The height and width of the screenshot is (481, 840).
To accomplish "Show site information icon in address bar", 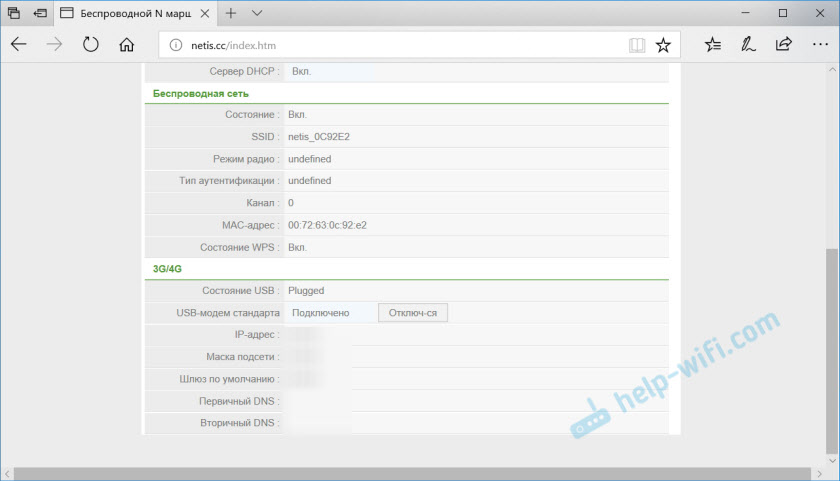I will pyautogui.click(x=175, y=45).
